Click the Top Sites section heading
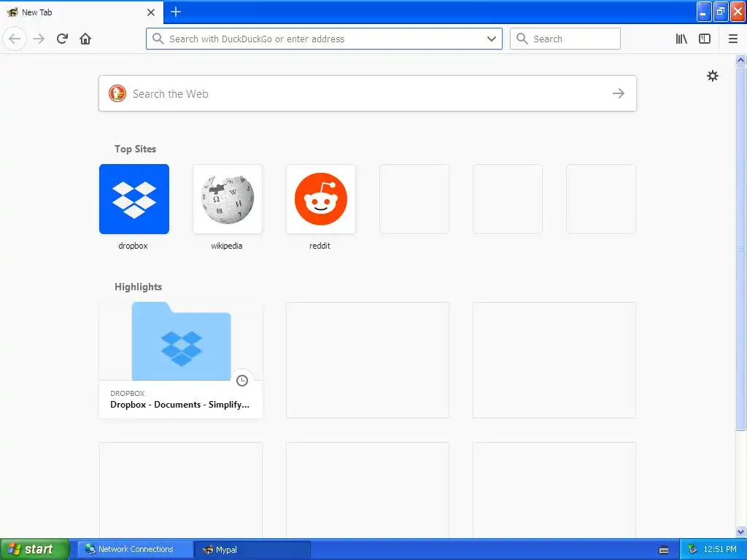Viewport: 747px width, 560px height. (x=135, y=149)
